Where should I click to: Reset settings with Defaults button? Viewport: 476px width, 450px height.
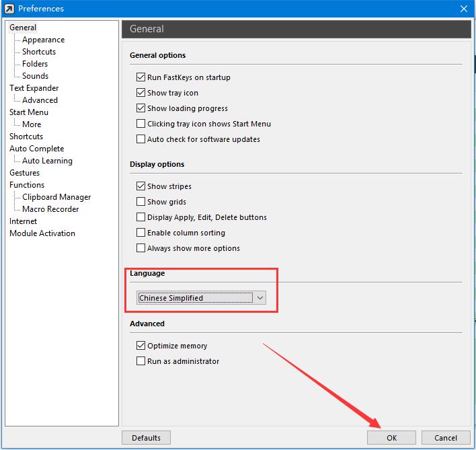point(146,438)
